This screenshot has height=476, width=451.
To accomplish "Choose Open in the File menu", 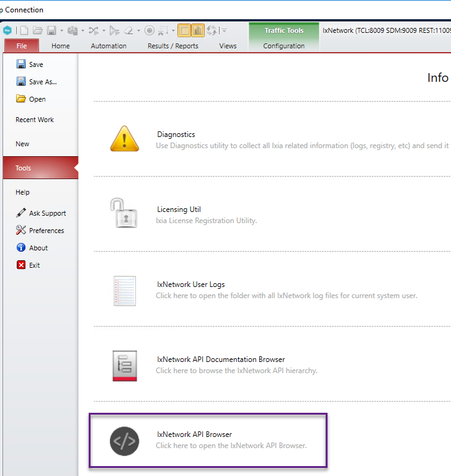I will tap(31, 99).
